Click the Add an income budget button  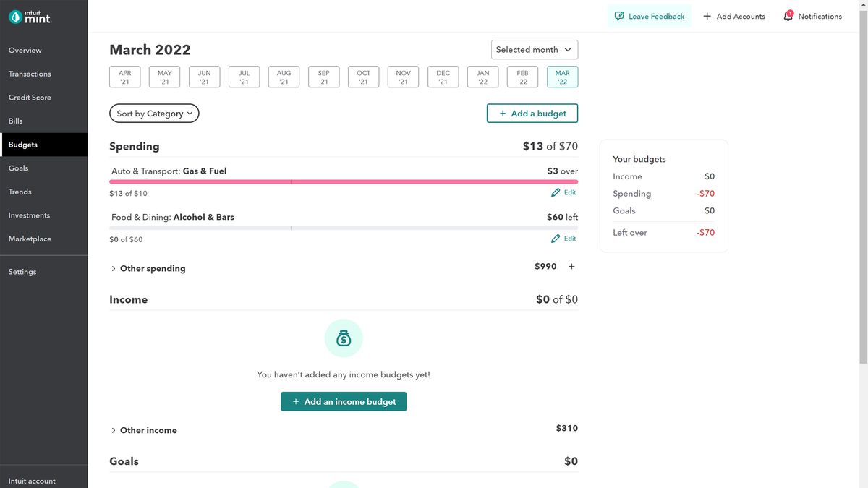tap(344, 401)
